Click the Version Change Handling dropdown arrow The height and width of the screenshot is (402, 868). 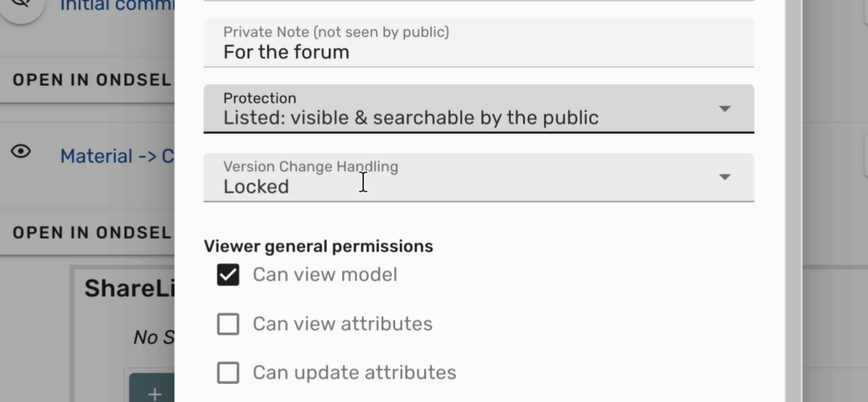724,177
